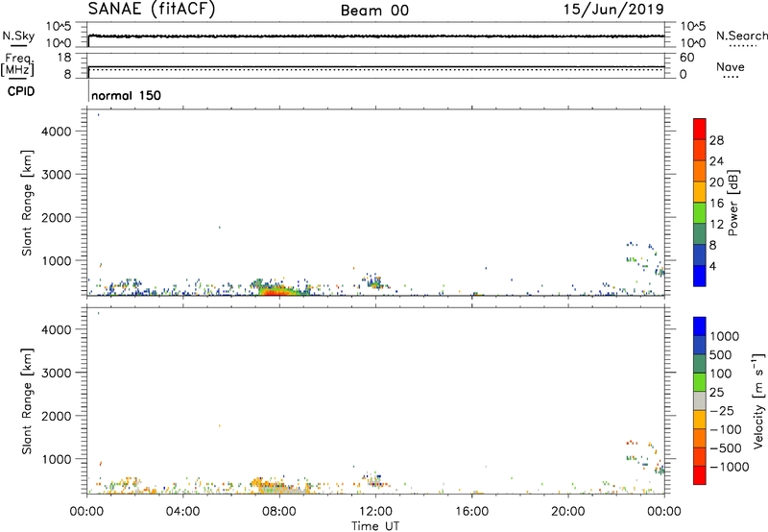Click the yellow echo cluster near 08:00 in velocity panel

point(276,485)
